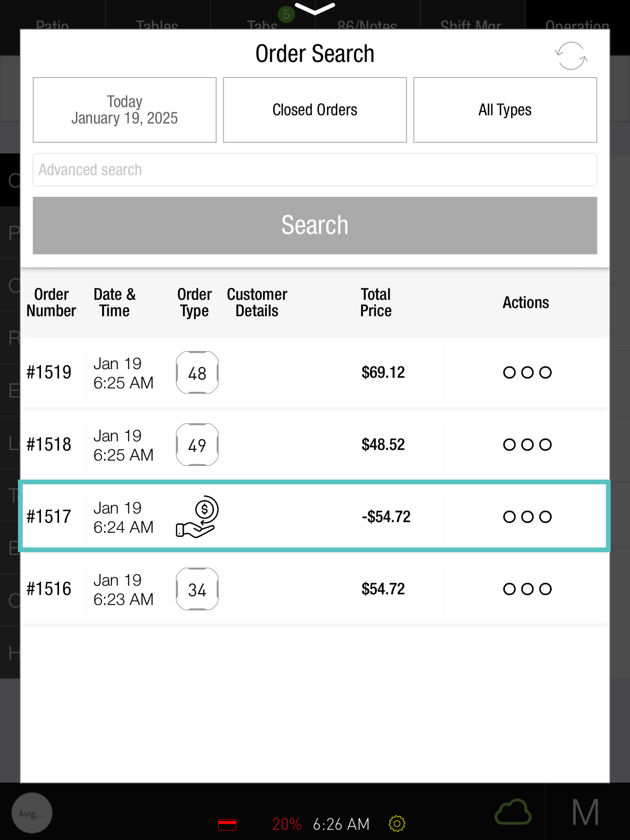Open actions menu for refund order #1517
Viewport: 630px width, 840px height.
pyautogui.click(x=527, y=517)
